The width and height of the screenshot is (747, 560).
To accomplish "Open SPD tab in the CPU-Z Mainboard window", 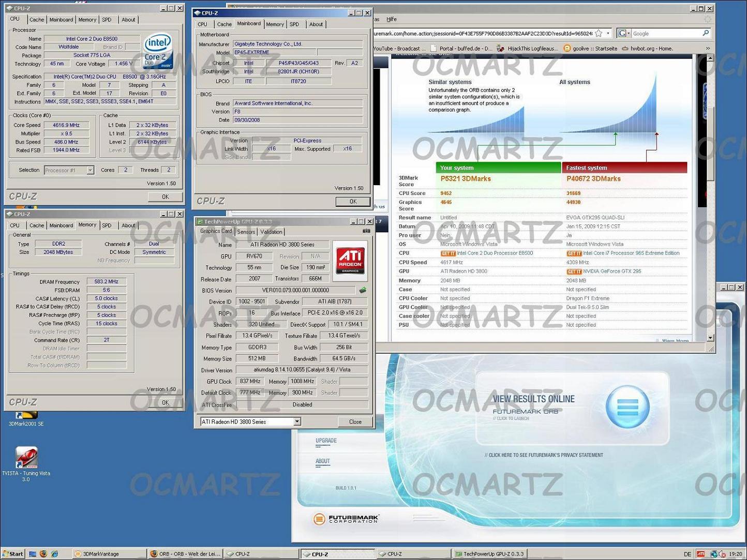I will tap(294, 24).
